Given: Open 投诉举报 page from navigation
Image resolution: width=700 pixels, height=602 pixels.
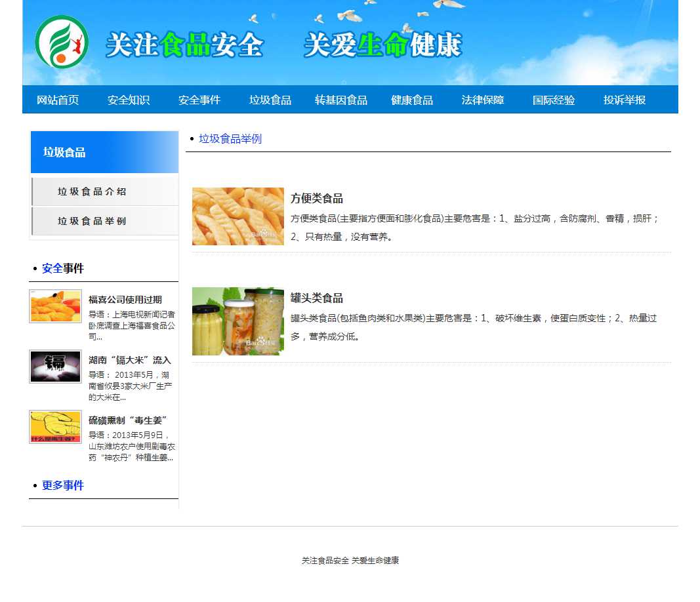Looking at the screenshot, I should click(x=625, y=100).
